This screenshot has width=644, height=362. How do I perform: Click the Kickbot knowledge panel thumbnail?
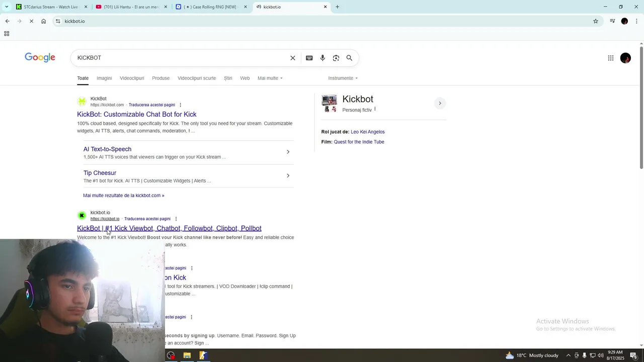(x=330, y=103)
